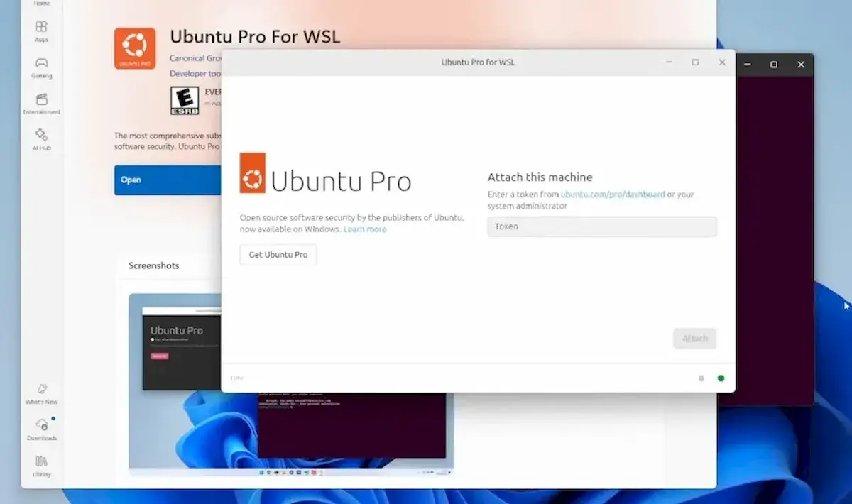The width and height of the screenshot is (852, 504).
Task: Click the grey status dot in dialog footer
Action: pos(701,378)
